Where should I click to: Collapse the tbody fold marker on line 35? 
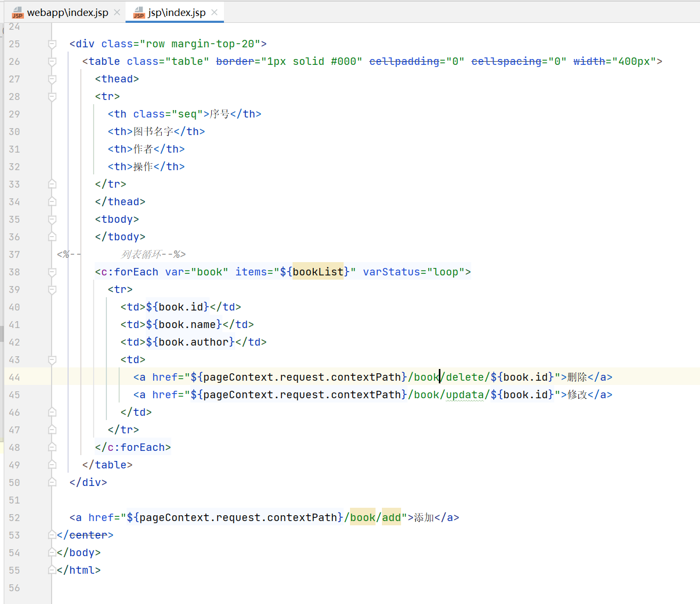click(x=52, y=220)
